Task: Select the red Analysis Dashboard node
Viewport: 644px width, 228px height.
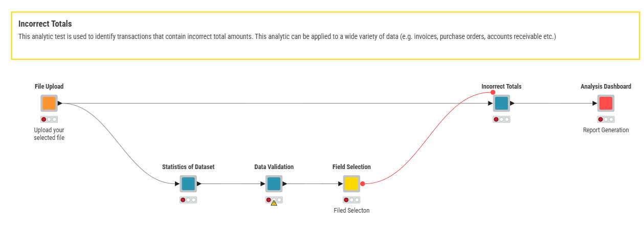Action: [606, 103]
